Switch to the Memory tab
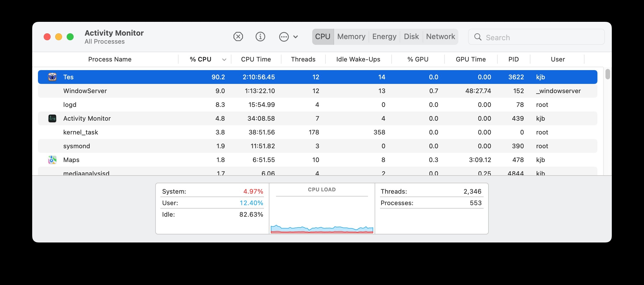Viewport: 644px width, 285px height. [351, 37]
